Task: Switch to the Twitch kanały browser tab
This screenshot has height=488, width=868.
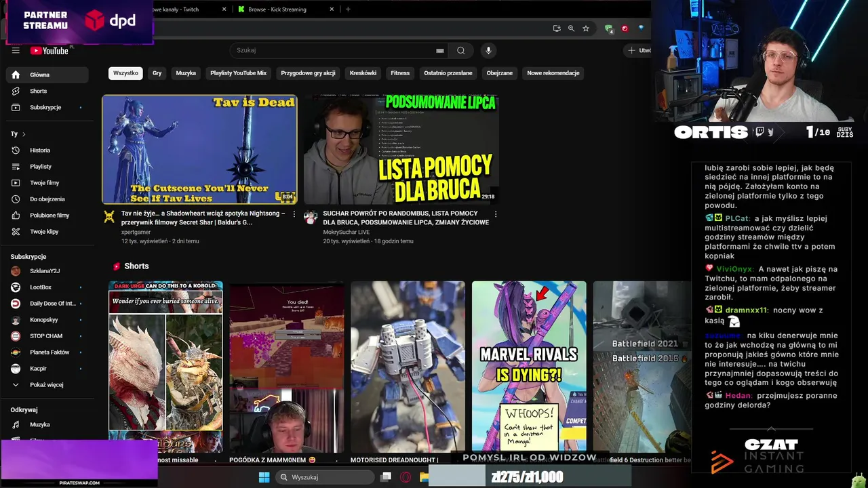Action: tap(190, 9)
